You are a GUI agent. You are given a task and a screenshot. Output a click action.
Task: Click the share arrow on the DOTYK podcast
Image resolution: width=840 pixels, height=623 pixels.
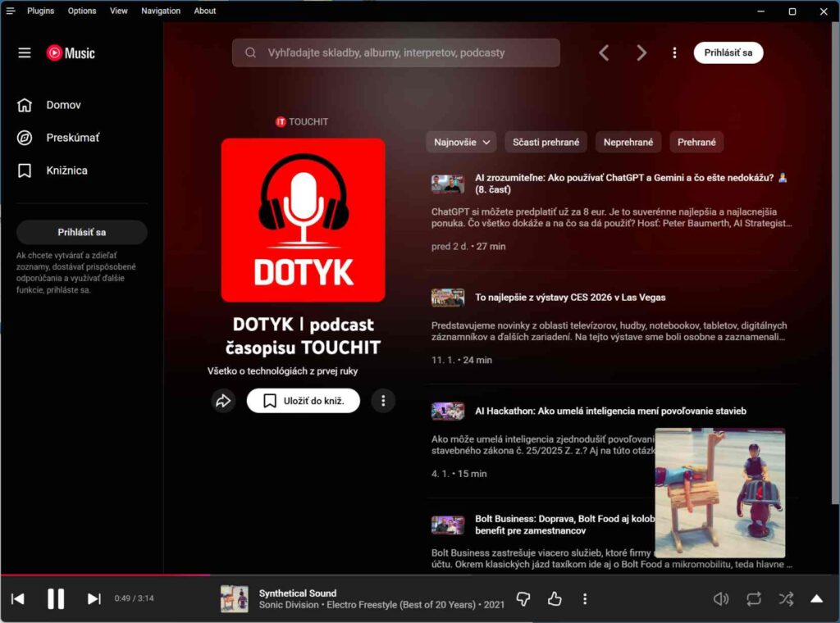(x=223, y=401)
